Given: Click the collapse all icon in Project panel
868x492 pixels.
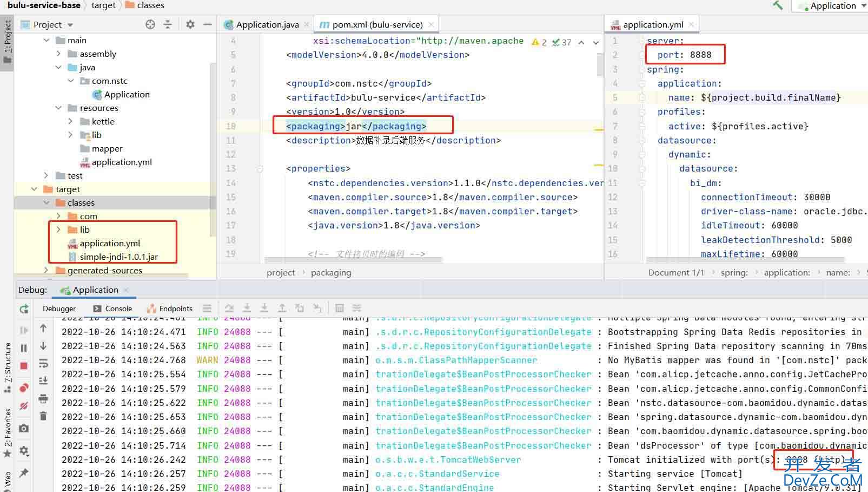Looking at the screenshot, I should click(x=168, y=24).
